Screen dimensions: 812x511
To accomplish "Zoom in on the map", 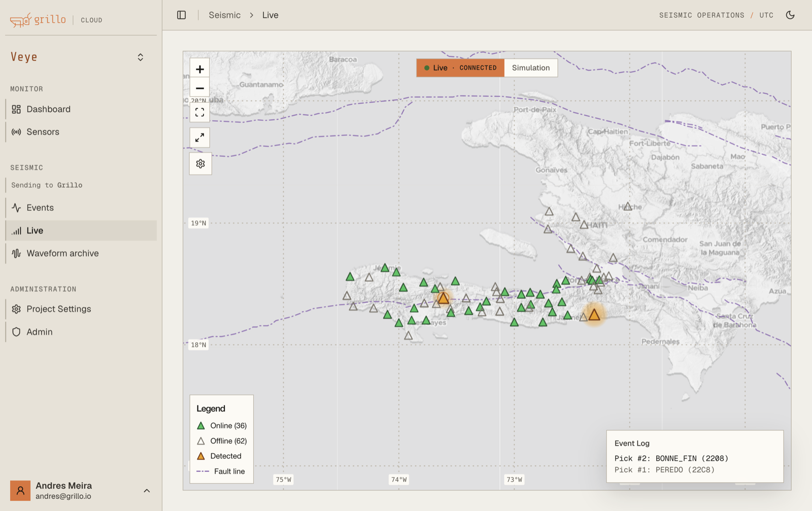I will (200, 69).
